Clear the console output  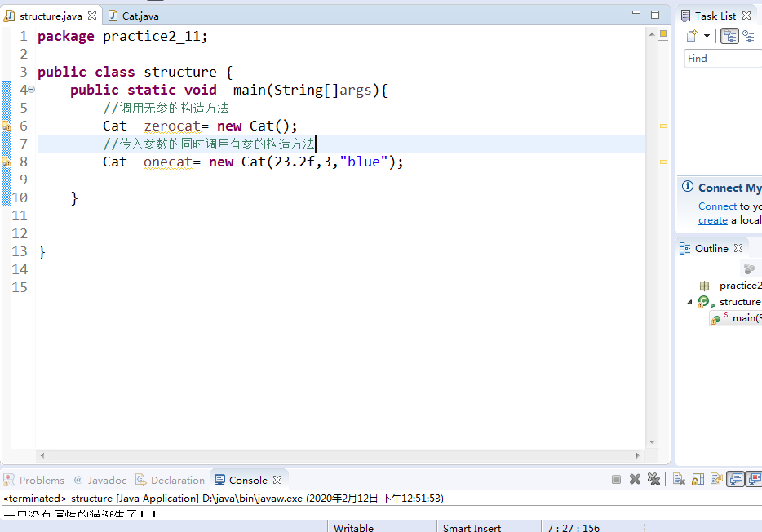click(679, 480)
